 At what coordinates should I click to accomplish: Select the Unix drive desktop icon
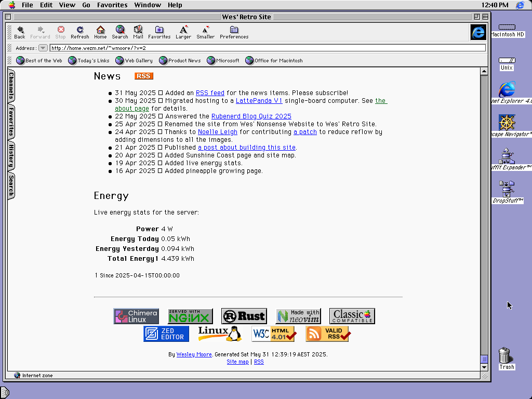point(507,64)
